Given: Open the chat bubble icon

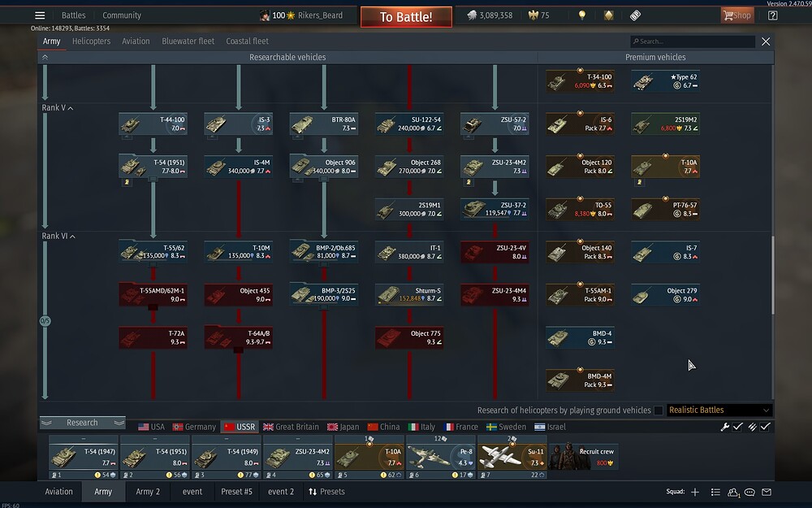Looking at the screenshot, I should click(x=749, y=492).
